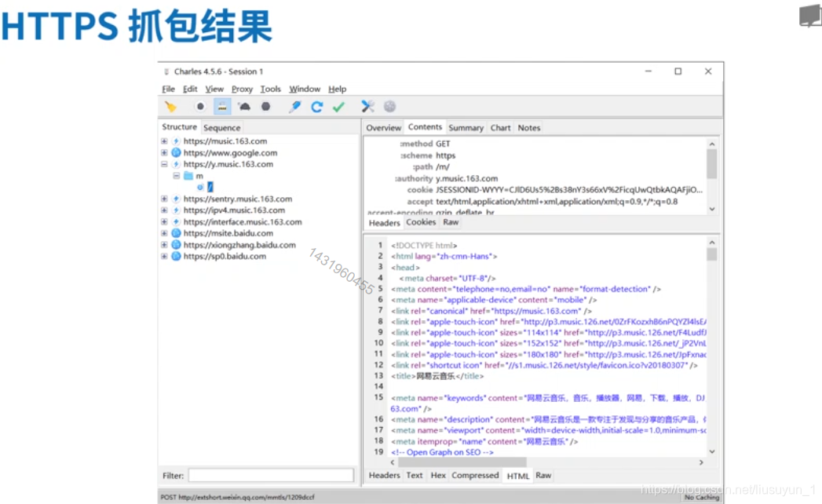Open the Tools menu
822x504 pixels.
click(271, 89)
